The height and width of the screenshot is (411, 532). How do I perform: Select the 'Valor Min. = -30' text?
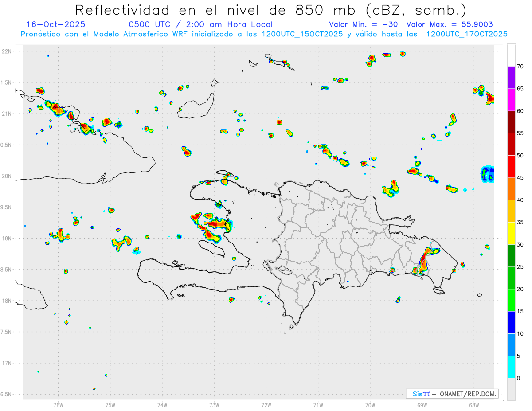(x=364, y=24)
